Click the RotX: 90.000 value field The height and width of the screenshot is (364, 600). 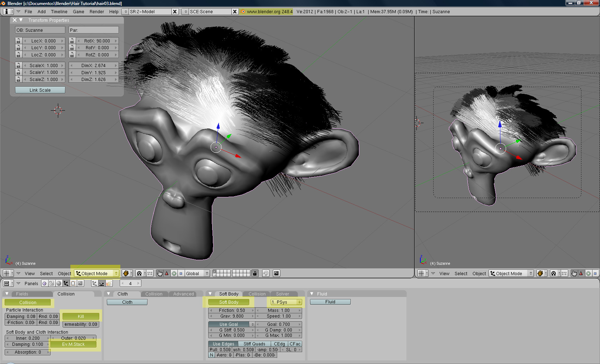pyautogui.click(x=97, y=41)
